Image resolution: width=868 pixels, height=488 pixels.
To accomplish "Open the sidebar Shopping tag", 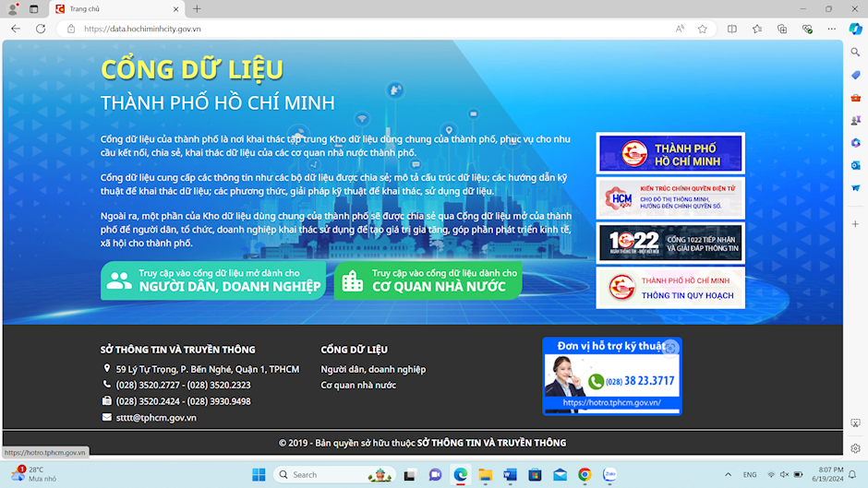I will (x=855, y=75).
